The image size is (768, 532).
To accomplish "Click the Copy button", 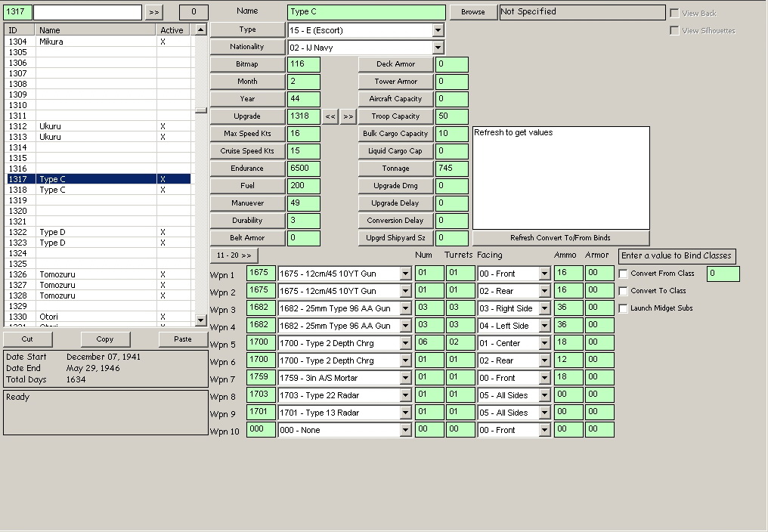I will pos(105,339).
